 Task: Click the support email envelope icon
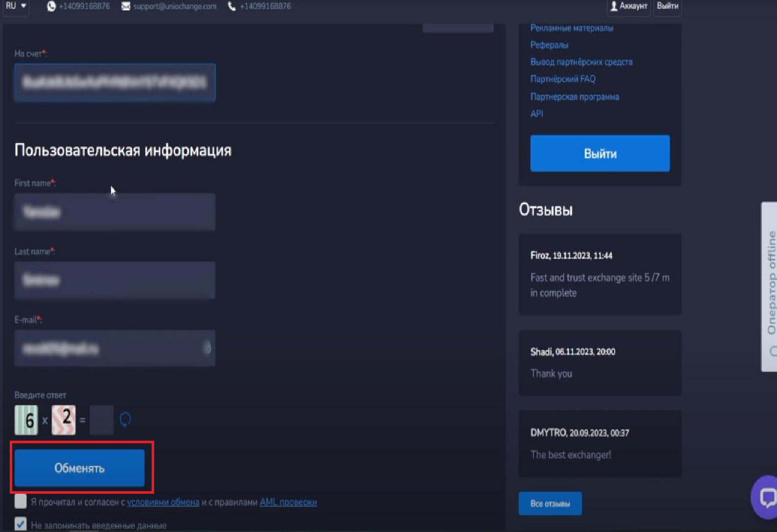coord(126,6)
